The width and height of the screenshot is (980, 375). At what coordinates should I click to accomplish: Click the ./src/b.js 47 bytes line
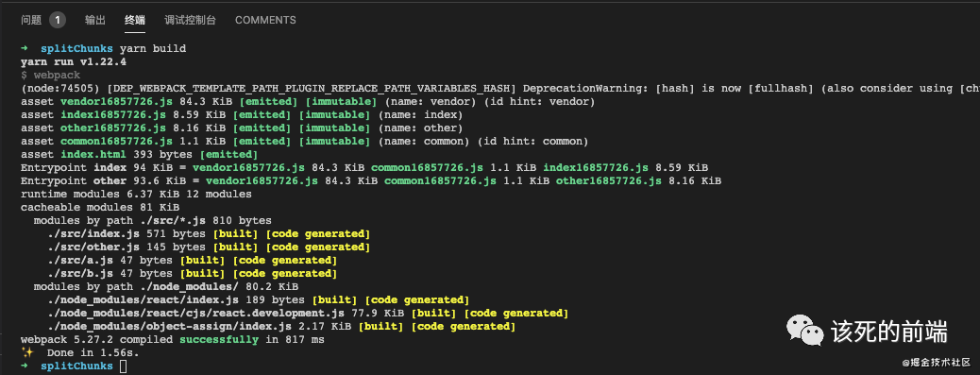[x=193, y=273]
